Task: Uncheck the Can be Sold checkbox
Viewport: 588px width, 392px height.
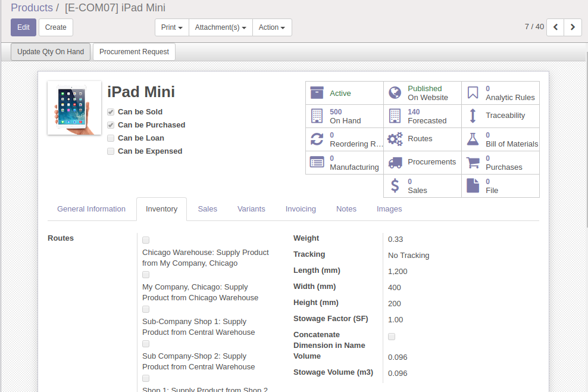Action: tap(111, 111)
